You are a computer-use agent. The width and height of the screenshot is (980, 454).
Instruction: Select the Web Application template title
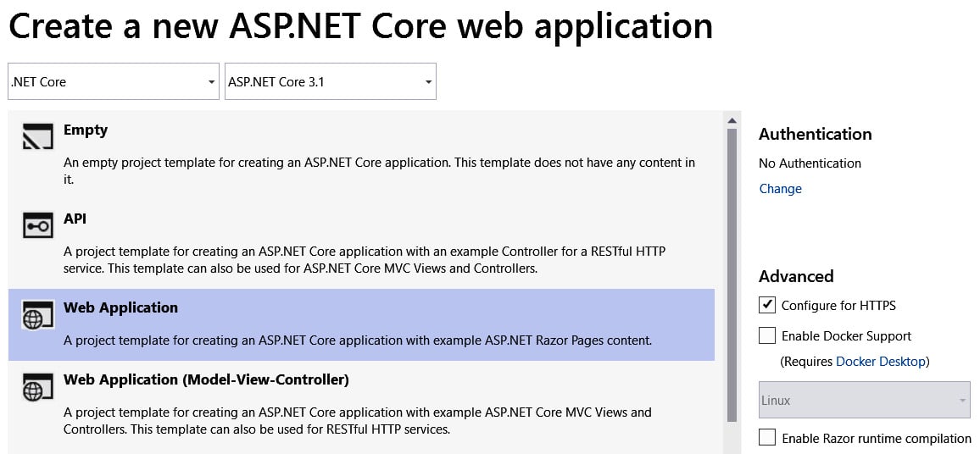coord(120,307)
